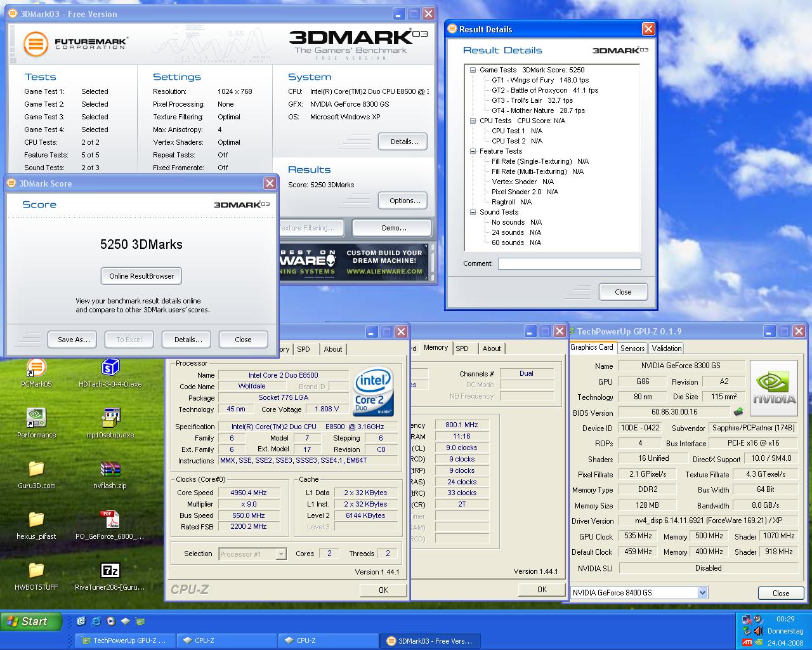Click the Core Speed 4950.4 MHz value
The image size is (812, 650).
[x=249, y=493]
